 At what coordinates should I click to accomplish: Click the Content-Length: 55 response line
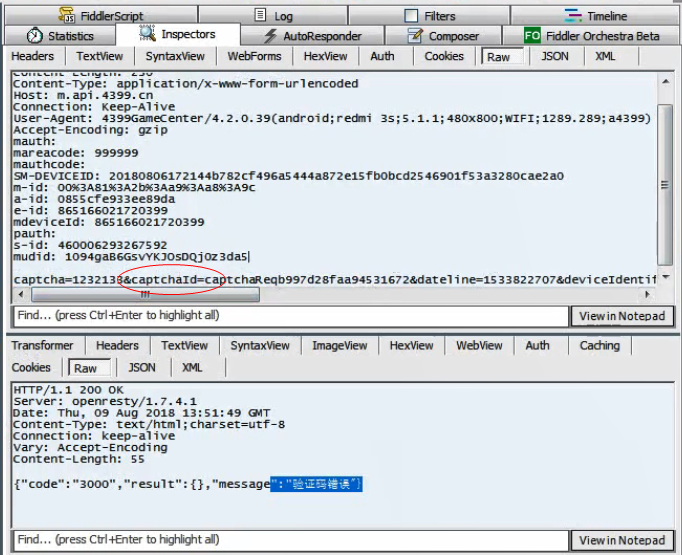79,459
